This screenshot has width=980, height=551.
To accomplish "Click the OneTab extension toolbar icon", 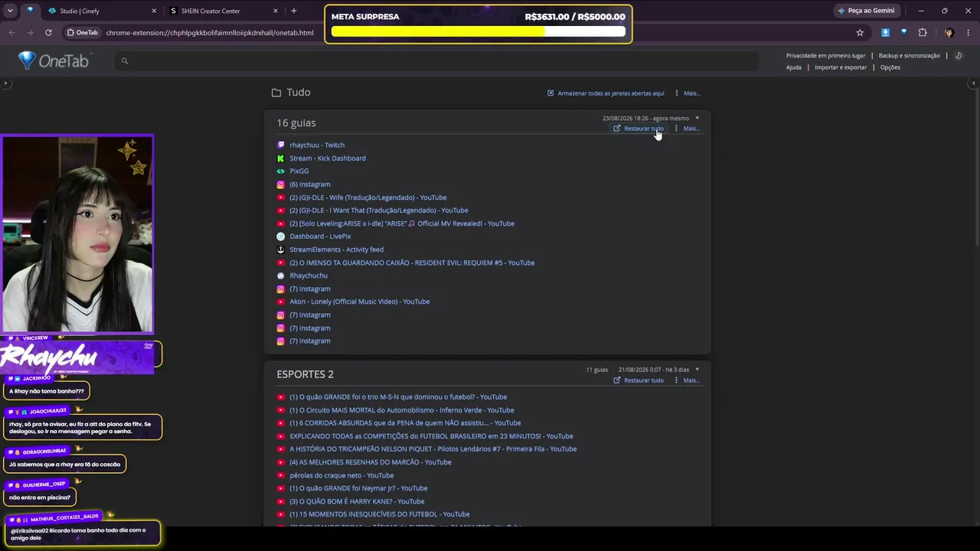I will (904, 33).
